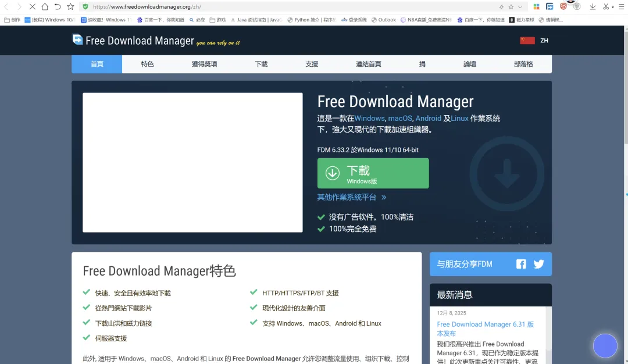This screenshot has height=364, width=628.
Task: Open the 磁力星球 bookmark
Action: point(522,20)
